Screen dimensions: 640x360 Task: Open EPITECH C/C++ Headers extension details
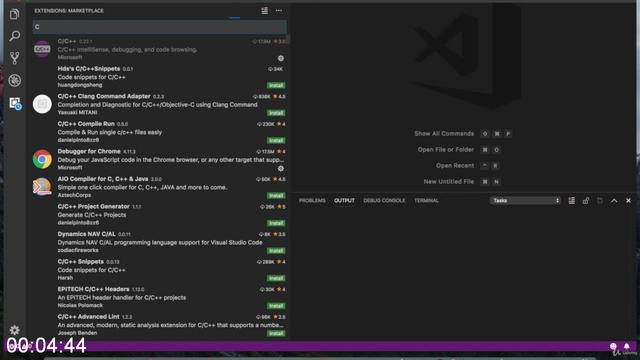[160, 297]
